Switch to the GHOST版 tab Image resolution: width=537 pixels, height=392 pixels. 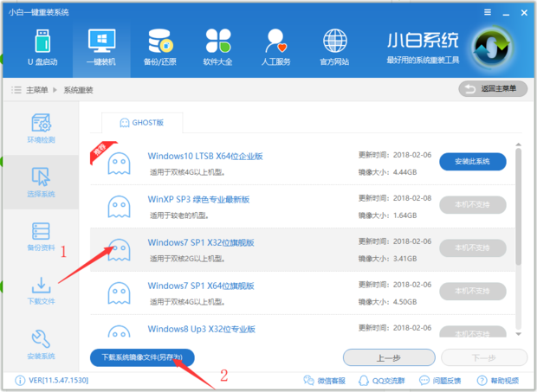pyautogui.click(x=140, y=123)
